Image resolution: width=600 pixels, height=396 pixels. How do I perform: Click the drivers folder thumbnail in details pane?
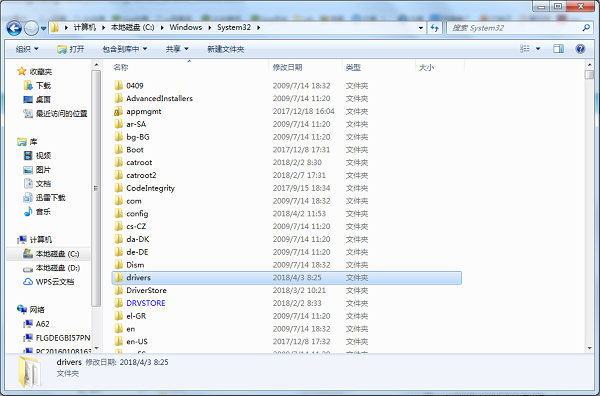[30, 372]
